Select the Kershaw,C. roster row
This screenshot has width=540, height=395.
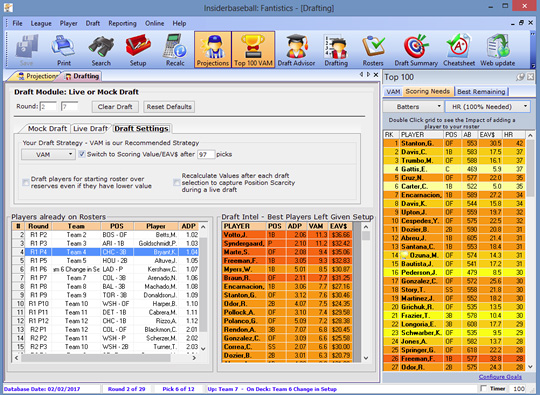click(105, 269)
